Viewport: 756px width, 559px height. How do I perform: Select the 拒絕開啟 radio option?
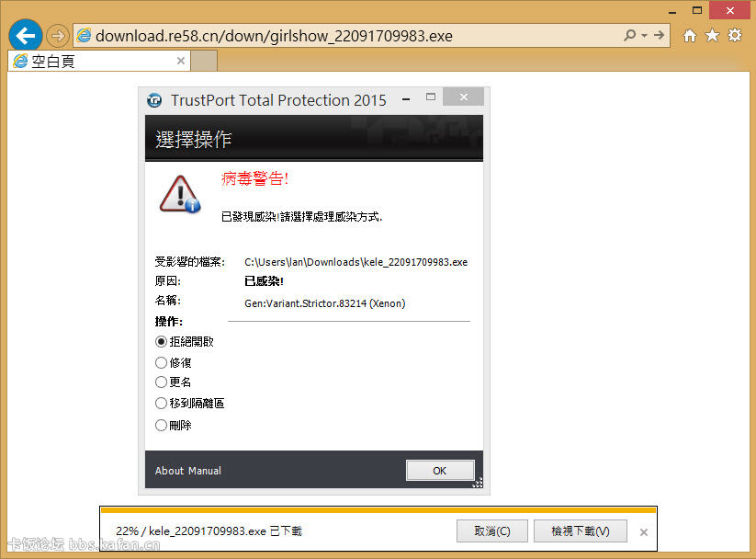coord(161,342)
